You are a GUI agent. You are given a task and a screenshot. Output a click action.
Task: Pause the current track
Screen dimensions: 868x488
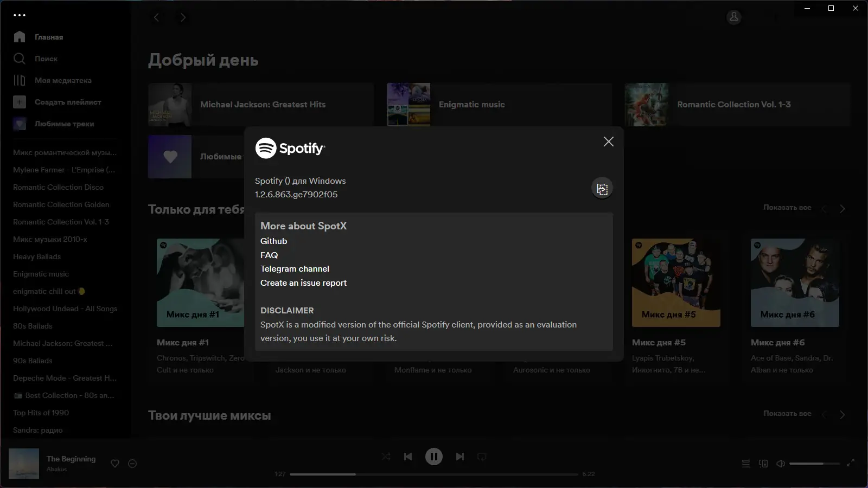434,457
